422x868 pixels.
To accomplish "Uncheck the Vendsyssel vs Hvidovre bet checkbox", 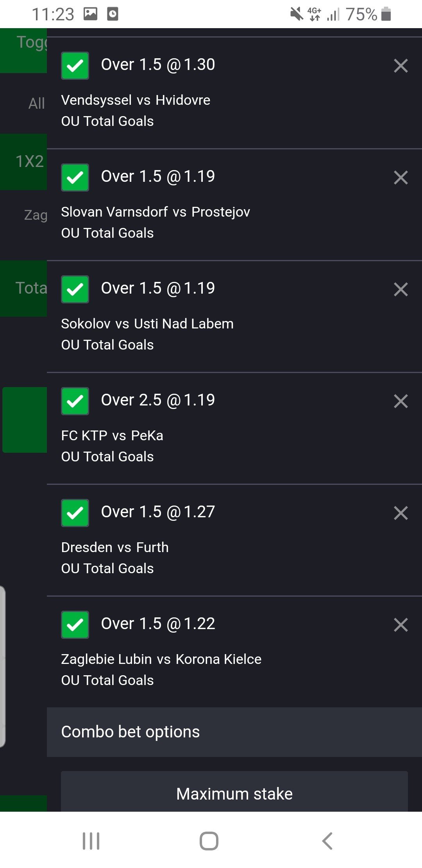I will [75, 66].
